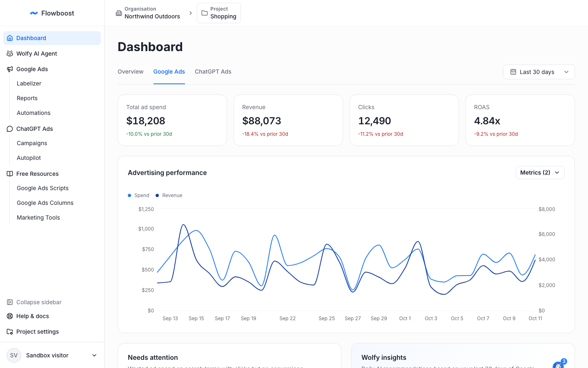Click the -11.2% vs prior 30d text
This screenshot has width=588, height=368.
tap(381, 134)
